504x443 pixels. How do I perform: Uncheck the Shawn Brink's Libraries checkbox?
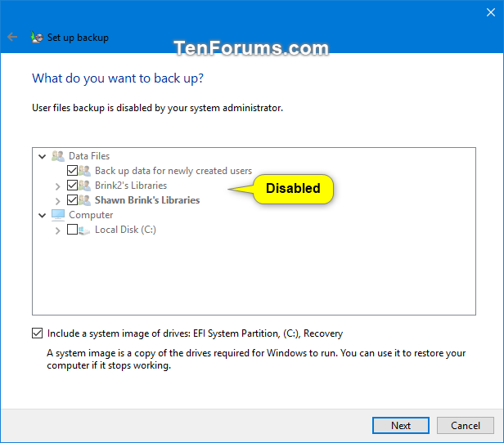72,200
